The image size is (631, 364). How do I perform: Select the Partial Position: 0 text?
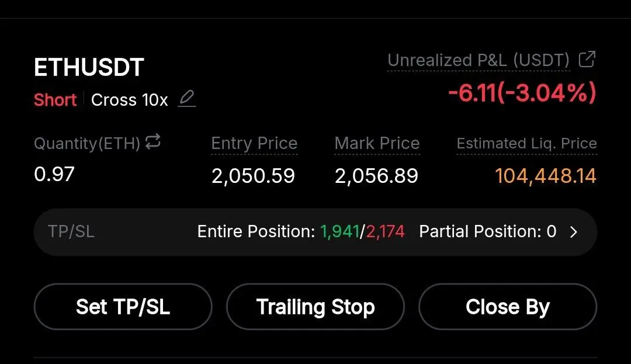point(488,232)
